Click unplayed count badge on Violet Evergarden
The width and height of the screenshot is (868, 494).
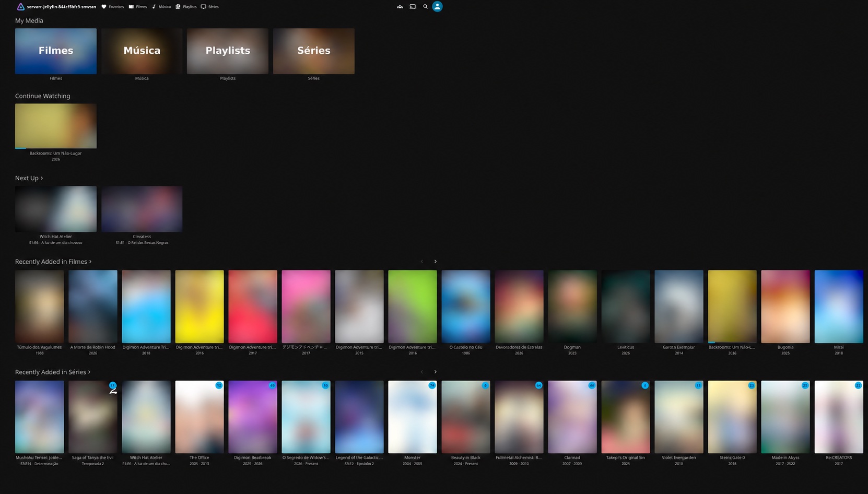click(x=698, y=385)
